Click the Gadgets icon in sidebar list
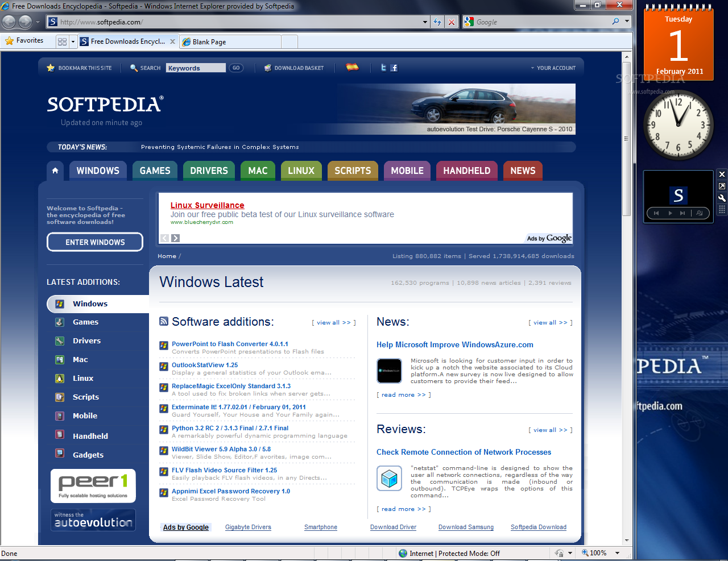The width and height of the screenshot is (728, 561). (60, 453)
